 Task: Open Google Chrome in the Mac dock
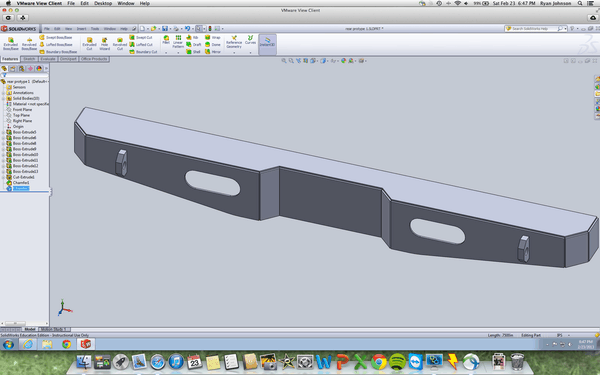379,362
